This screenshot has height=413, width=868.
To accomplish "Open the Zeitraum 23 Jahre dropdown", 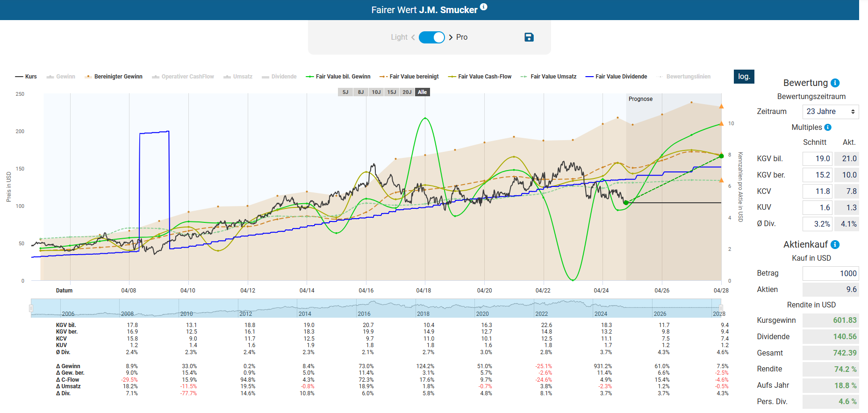I will pos(830,112).
